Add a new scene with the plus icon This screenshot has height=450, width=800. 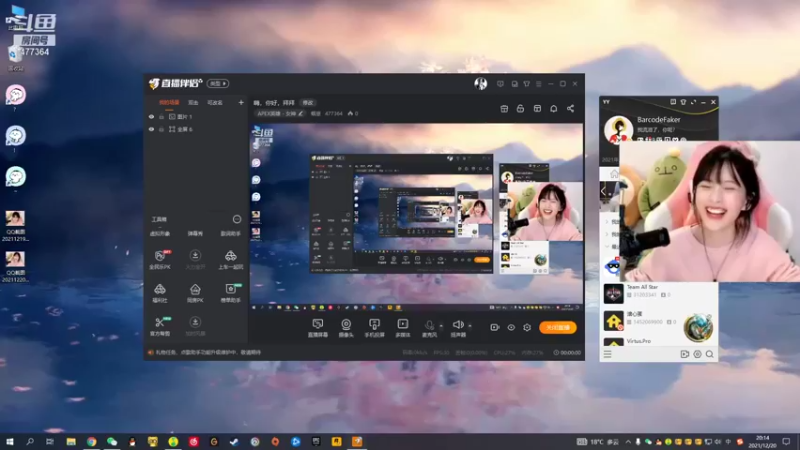pos(241,103)
